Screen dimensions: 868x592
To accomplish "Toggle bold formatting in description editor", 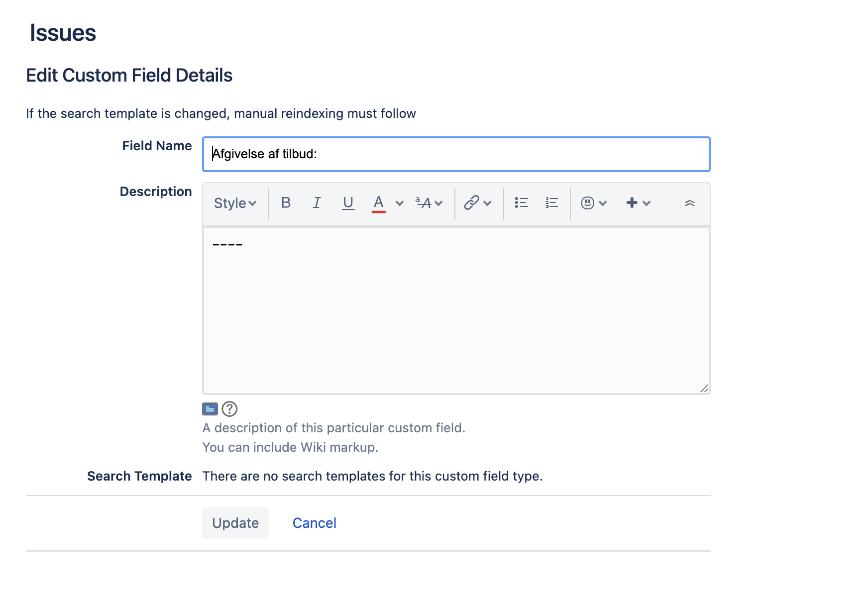I will 286,203.
